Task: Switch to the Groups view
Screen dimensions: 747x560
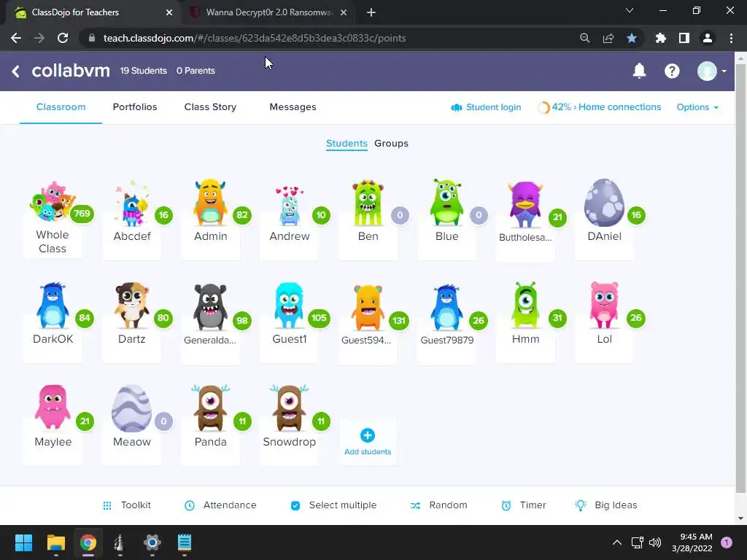Action: (x=391, y=144)
